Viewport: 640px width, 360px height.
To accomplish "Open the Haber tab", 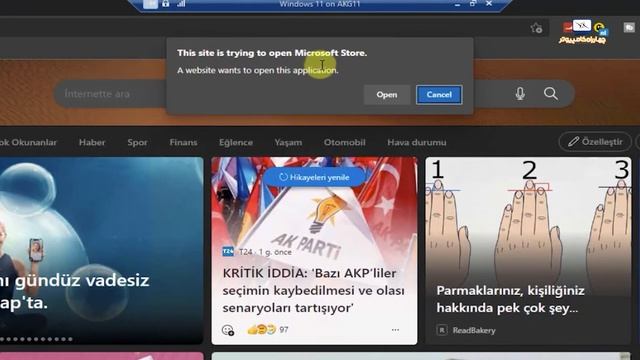I will pos(92,142).
